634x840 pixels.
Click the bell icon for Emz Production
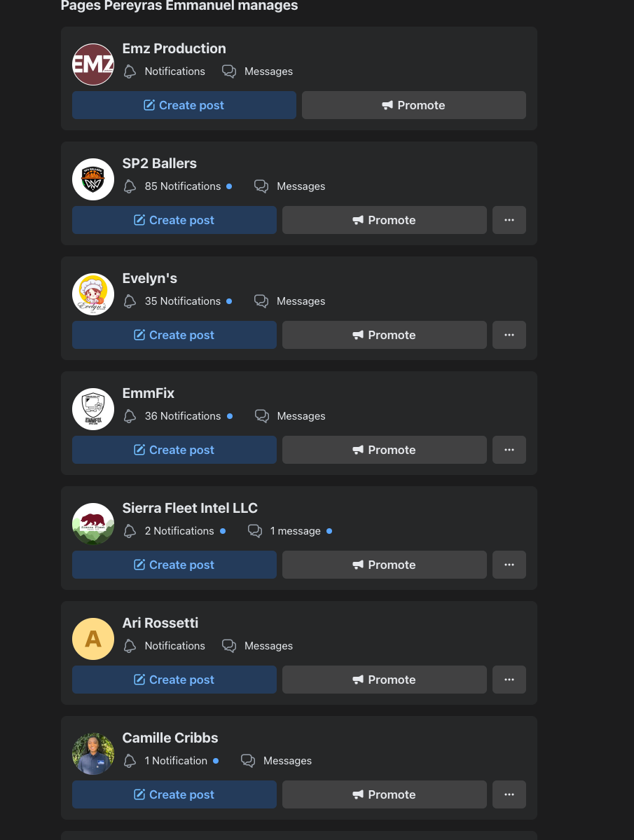pos(130,71)
